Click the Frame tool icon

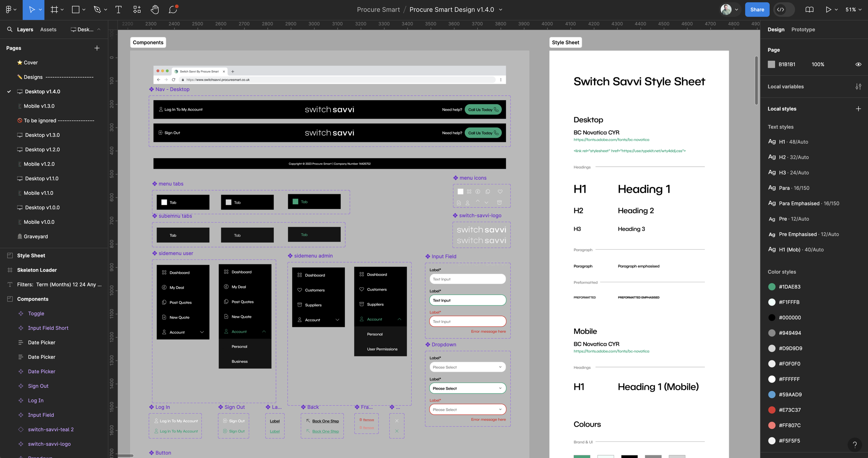click(x=54, y=10)
